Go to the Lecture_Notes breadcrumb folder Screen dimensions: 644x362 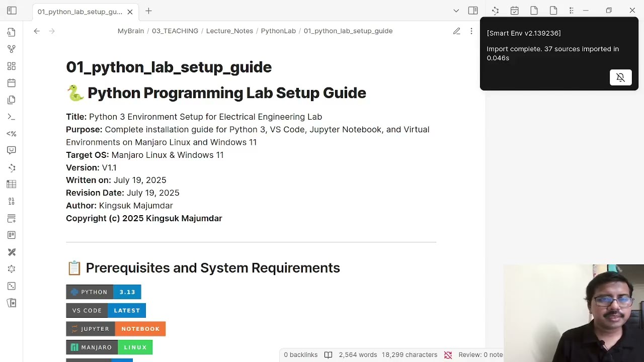click(229, 31)
